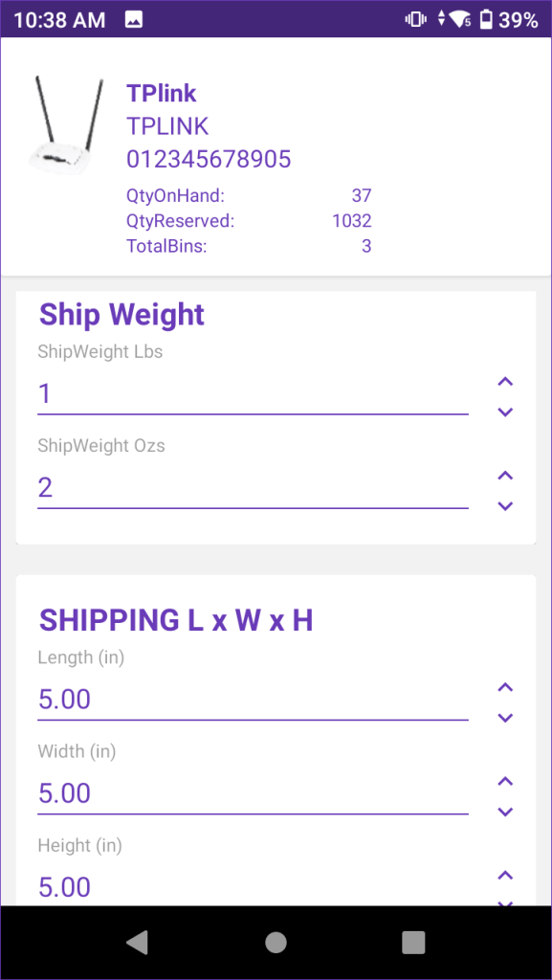This screenshot has height=980, width=552.
Task: Increase Height (in) with up chevron
Action: [x=505, y=876]
